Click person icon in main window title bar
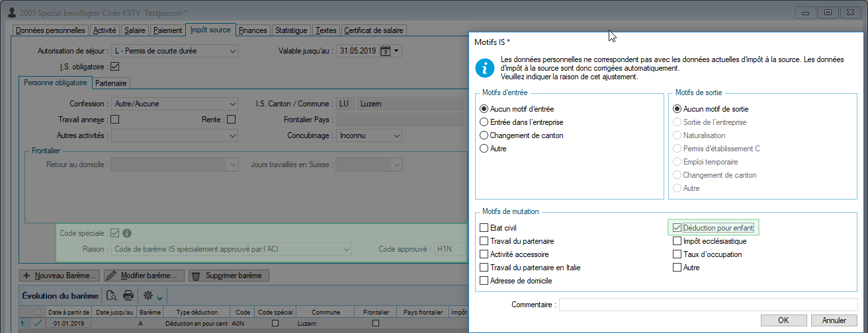Image resolution: width=868 pixels, height=333 pixels. pos(11,12)
